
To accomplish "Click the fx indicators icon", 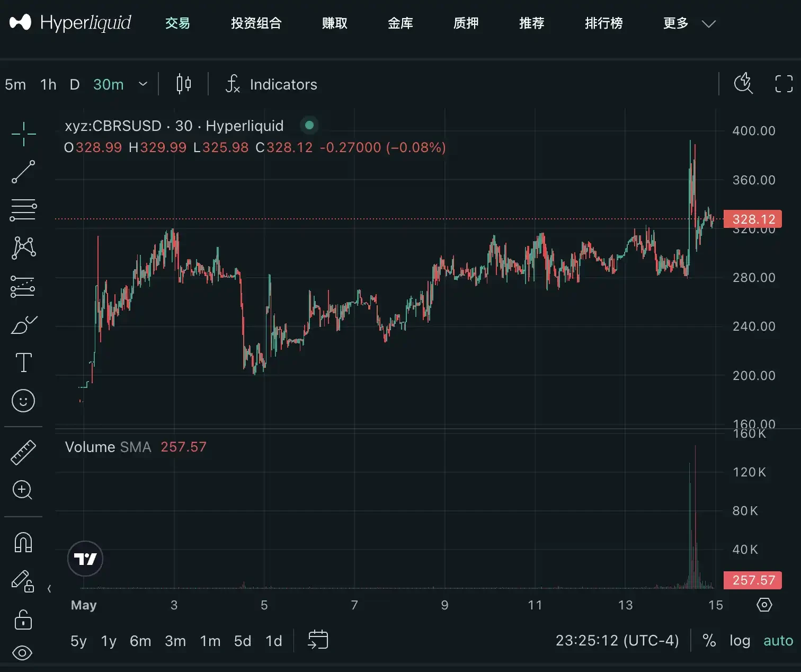I will click(x=233, y=84).
